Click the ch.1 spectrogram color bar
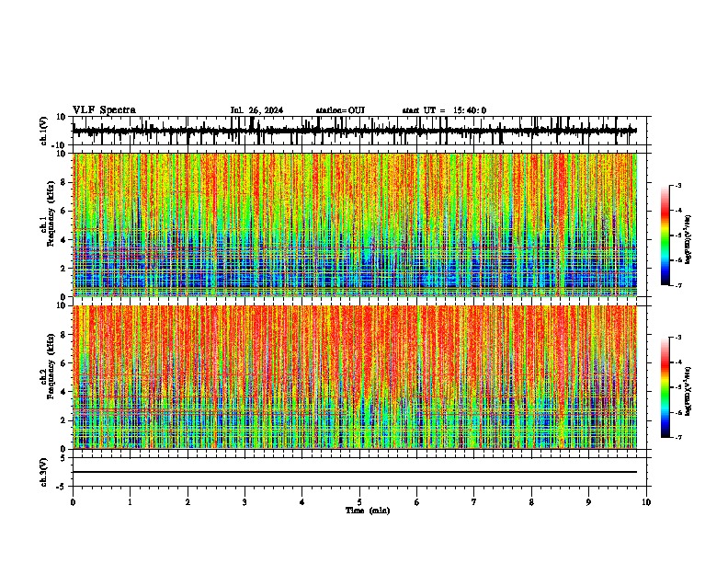728x563 pixels. coord(665,236)
